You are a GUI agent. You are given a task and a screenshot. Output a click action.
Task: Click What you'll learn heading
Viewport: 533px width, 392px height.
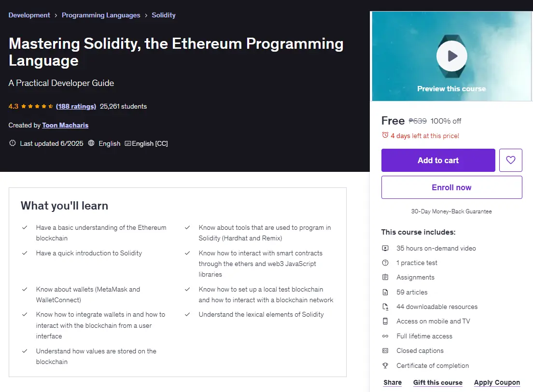tap(65, 206)
